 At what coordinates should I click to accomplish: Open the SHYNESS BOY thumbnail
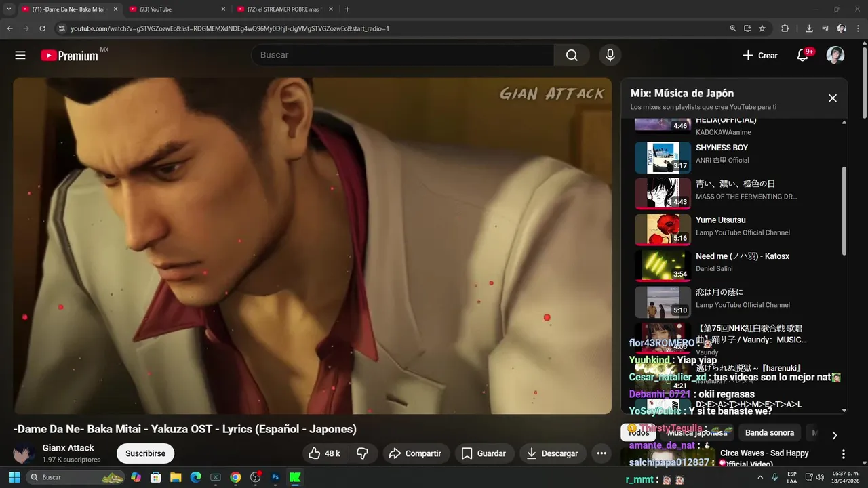coord(663,157)
